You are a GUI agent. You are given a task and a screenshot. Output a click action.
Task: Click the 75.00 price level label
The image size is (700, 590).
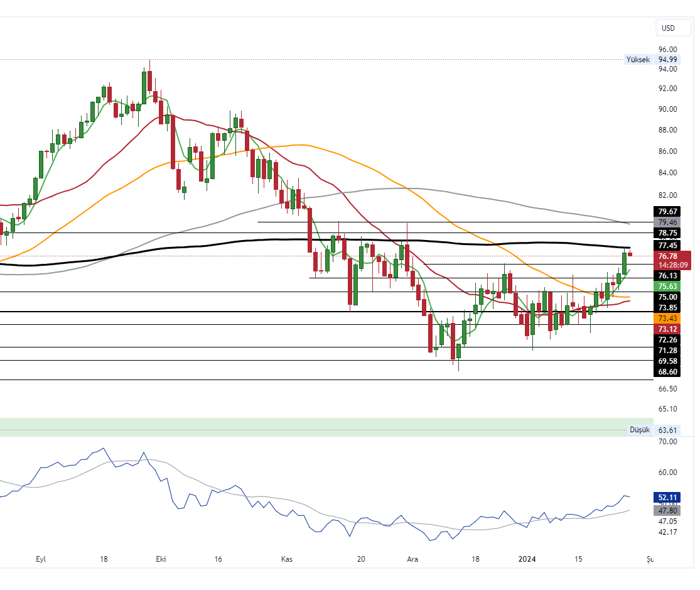(667, 297)
